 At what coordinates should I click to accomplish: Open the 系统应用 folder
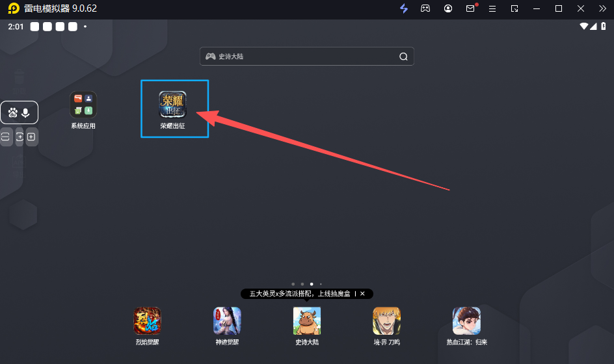[x=83, y=105]
